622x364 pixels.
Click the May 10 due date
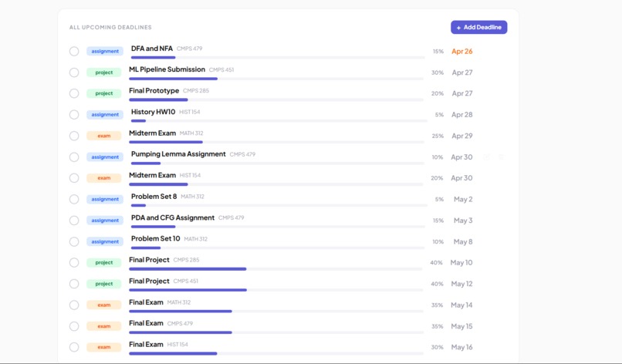point(461,262)
